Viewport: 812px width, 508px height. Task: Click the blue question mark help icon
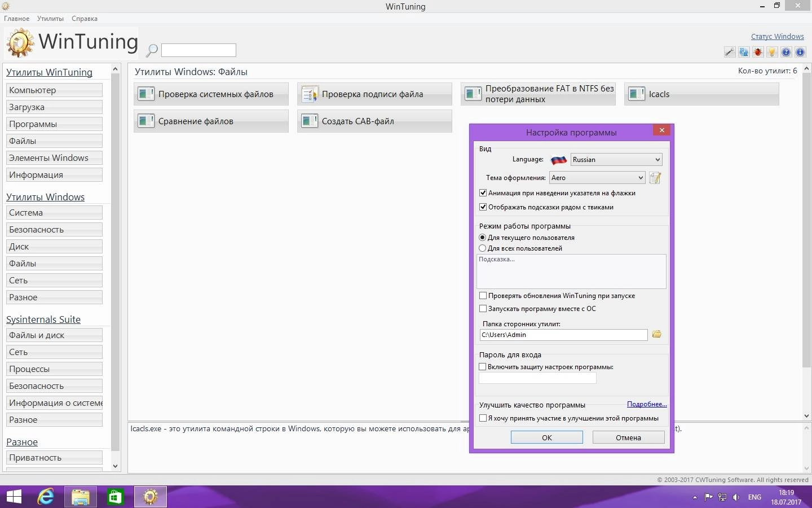click(x=786, y=52)
